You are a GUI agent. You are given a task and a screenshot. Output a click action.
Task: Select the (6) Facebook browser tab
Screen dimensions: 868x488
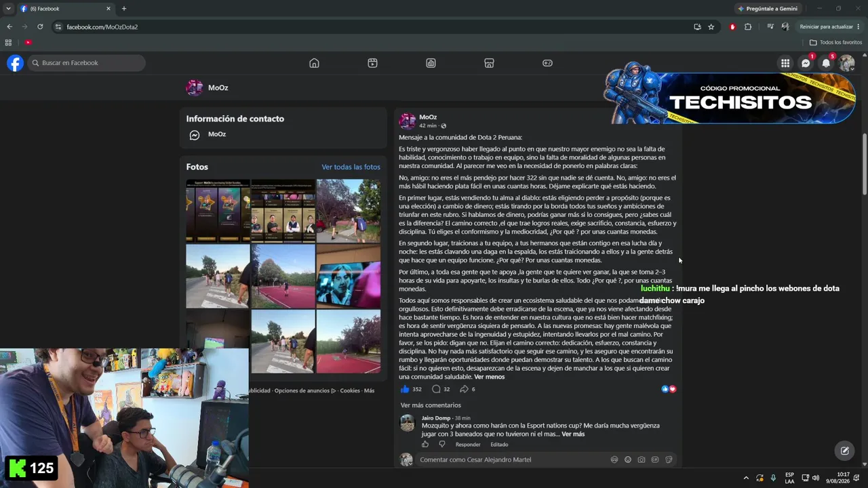[x=65, y=9]
